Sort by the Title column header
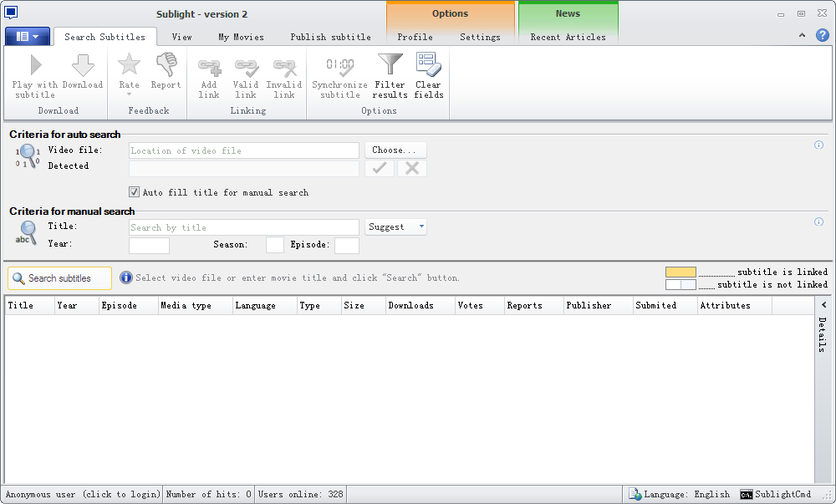The width and height of the screenshot is (836, 504). click(x=30, y=305)
